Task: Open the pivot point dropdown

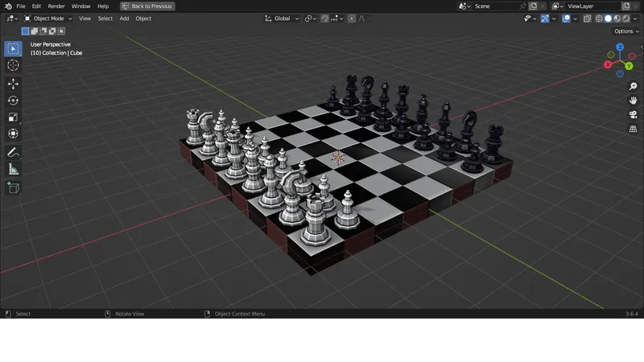Action: pyautogui.click(x=311, y=19)
